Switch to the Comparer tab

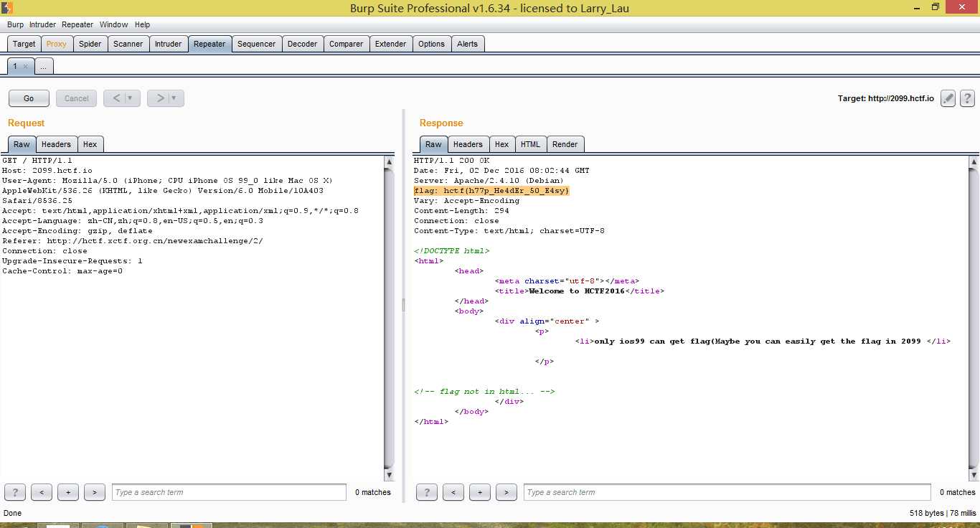tap(347, 44)
